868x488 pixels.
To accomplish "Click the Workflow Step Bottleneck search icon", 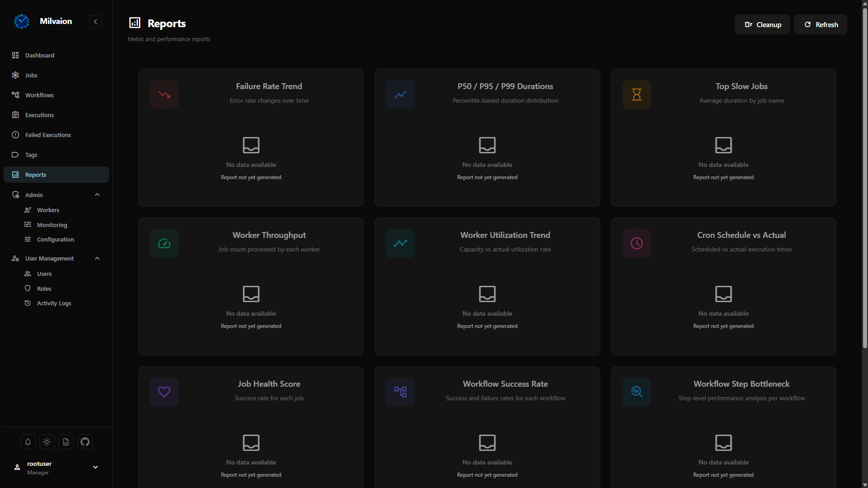I will pos(637,392).
